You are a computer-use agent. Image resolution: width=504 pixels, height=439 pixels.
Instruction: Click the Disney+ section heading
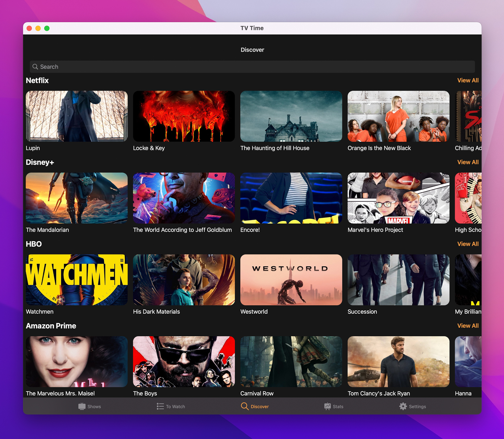(x=40, y=162)
